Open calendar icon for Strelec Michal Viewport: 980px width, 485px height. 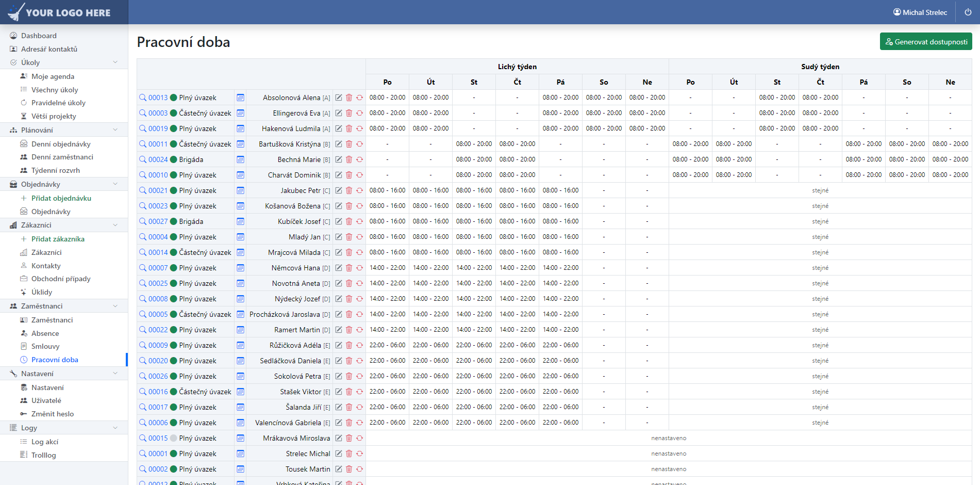pyautogui.click(x=240, y=454)
